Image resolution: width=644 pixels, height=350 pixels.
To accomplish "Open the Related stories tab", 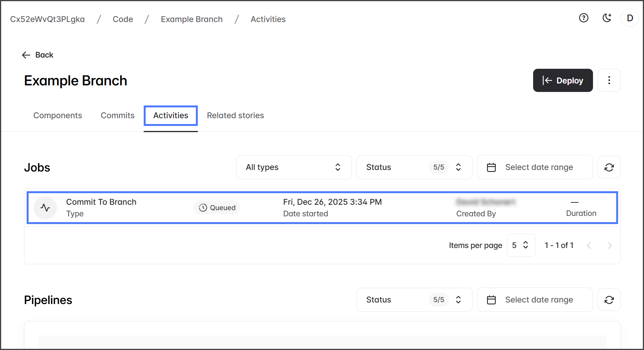I will [x=235, y=116].
